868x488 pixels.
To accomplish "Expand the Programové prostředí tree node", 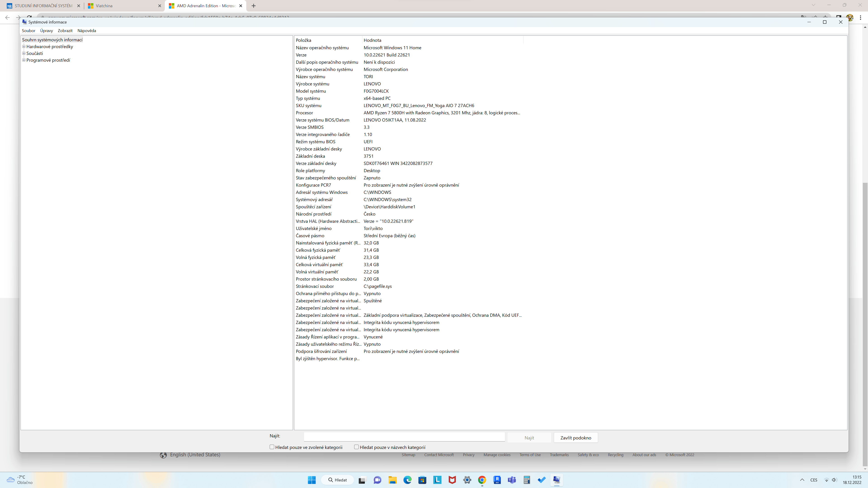I will (x=24, y=60).
